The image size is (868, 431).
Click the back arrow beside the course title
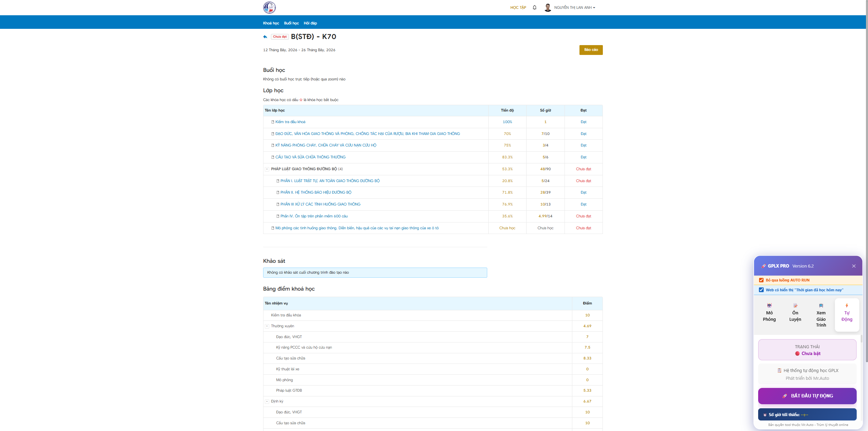click(265, 37)
